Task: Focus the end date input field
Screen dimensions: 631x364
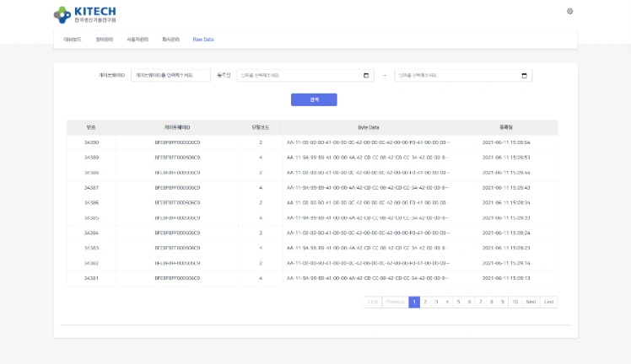Action: (463, 75)
